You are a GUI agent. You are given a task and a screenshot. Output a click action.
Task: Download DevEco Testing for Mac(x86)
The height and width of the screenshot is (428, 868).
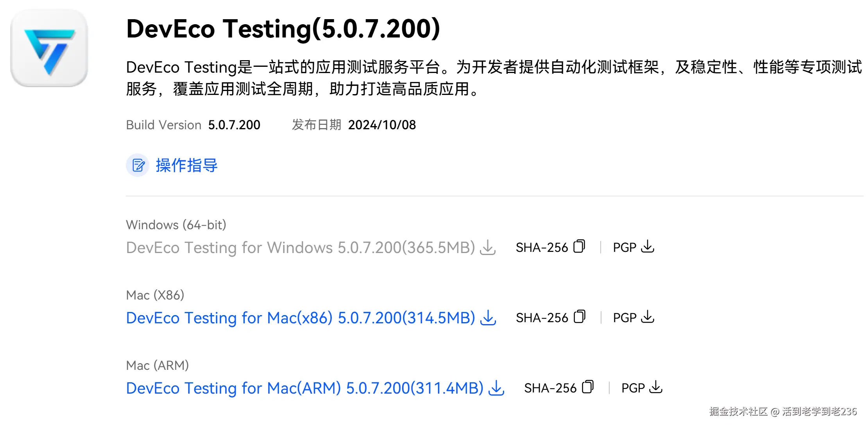tap(300, 318)
